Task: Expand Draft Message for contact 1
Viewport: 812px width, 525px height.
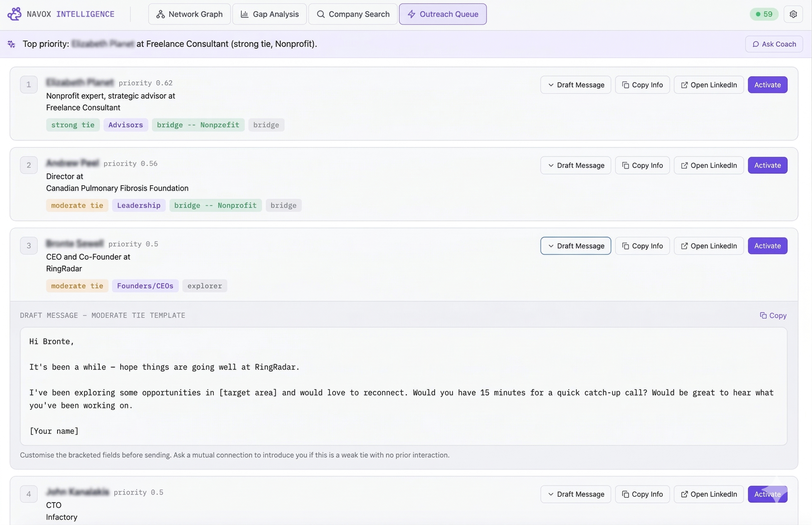Action: tap(575, 85)
